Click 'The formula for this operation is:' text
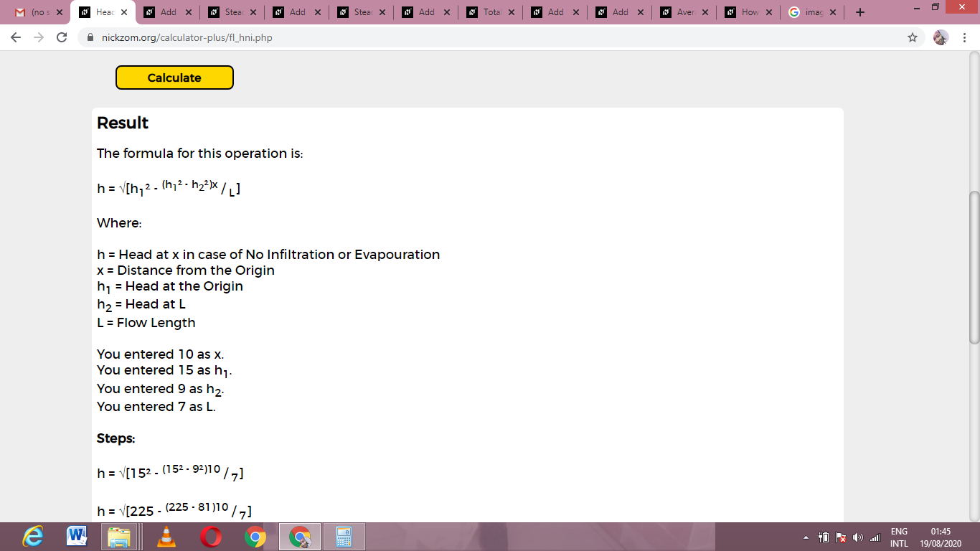Screen dimensions: 980x551 click(x=200, y=154)
